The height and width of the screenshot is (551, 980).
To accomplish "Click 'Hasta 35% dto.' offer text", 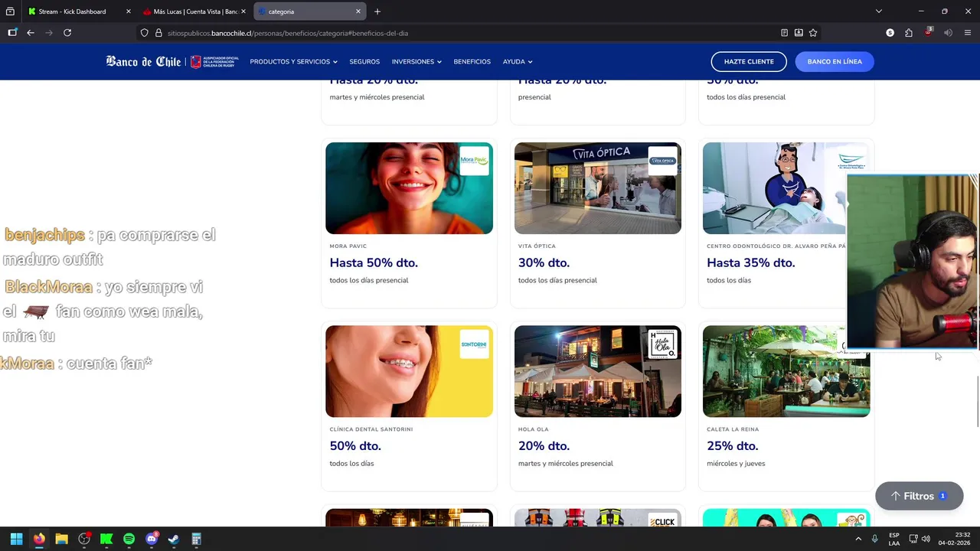I will 751,262.
